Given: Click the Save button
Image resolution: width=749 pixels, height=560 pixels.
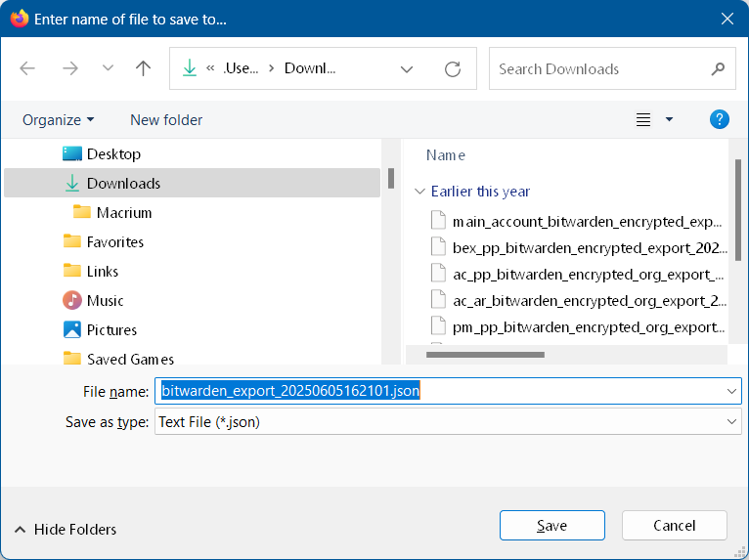Looking at the screenshot, I should pos(552,525).
